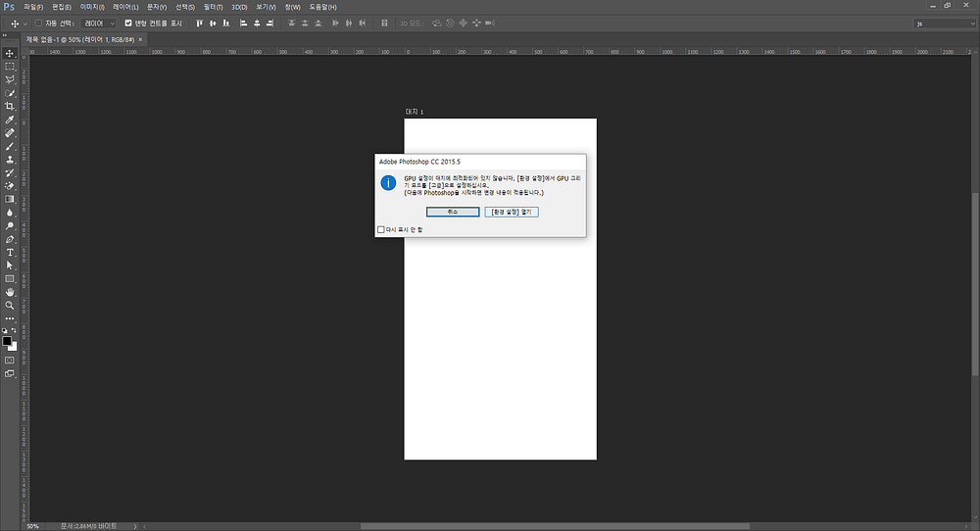Open the 도움말(H) menu
Viewport: 980px width, 531px height.
[322, 7]
